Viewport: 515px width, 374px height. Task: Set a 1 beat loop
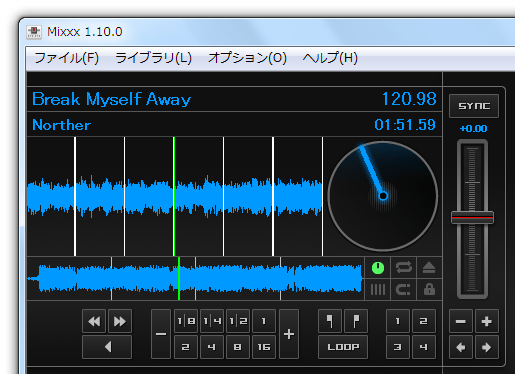pyautogui.click(x=264, y=321)
